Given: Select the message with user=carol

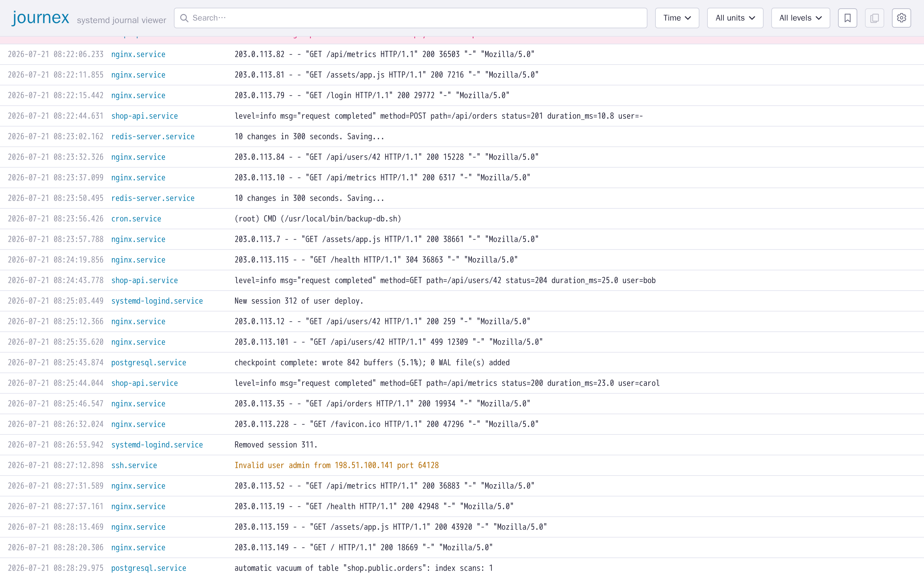Looking at the screenshot, I should pyautogui.click(x=447, y=383).
